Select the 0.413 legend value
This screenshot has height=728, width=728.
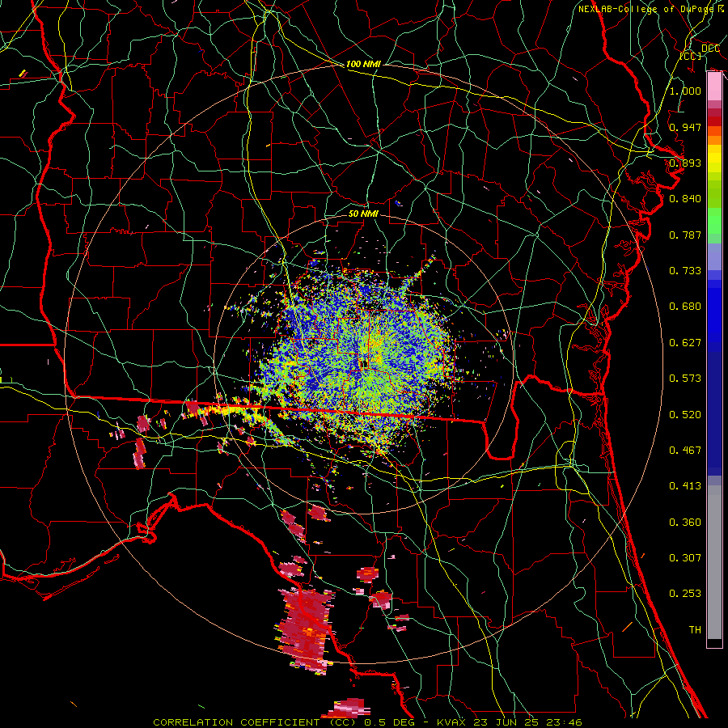[x=685, y=486]
